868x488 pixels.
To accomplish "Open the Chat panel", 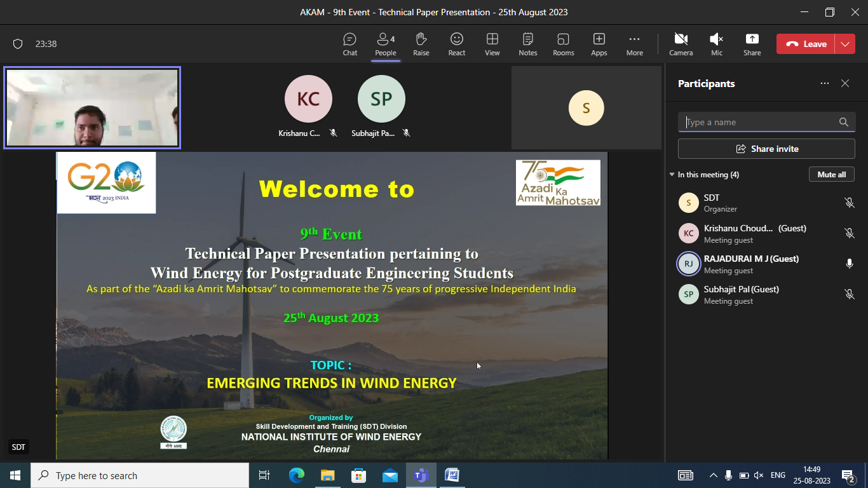I will [349, 44].
